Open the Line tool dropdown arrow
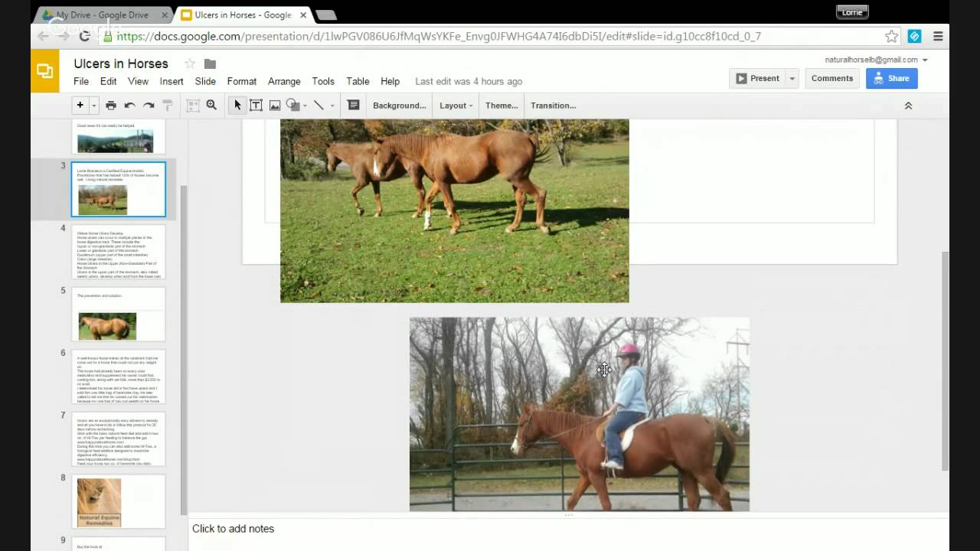980x551 pixels. (x=332, y=106)
